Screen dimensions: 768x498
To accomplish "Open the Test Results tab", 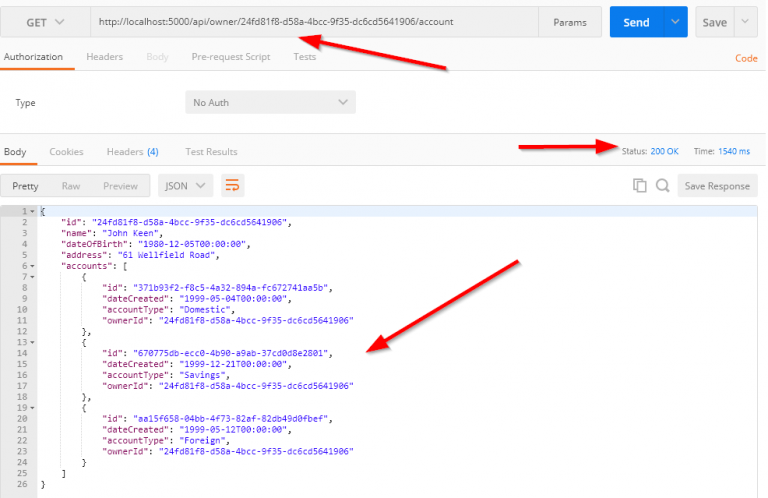I will [211, 152].
